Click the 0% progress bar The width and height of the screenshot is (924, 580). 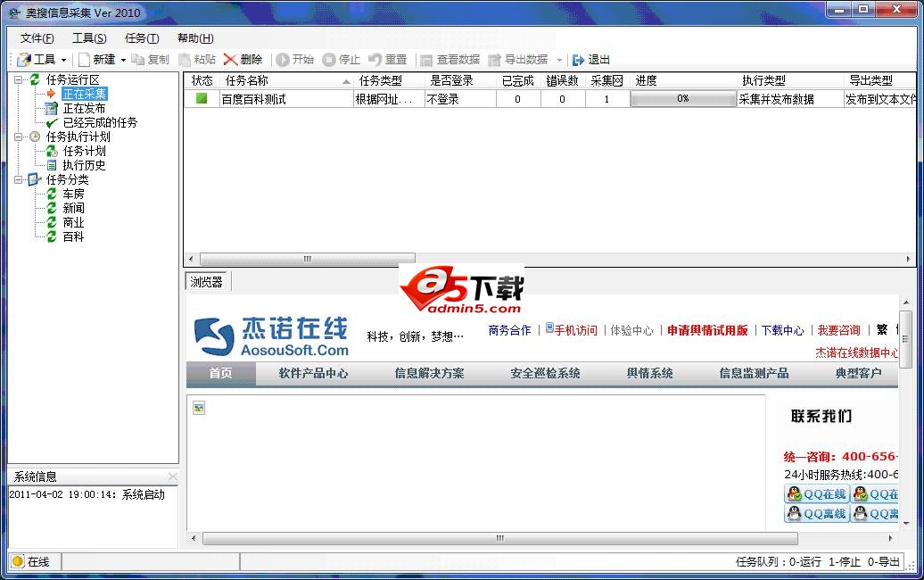683,99
